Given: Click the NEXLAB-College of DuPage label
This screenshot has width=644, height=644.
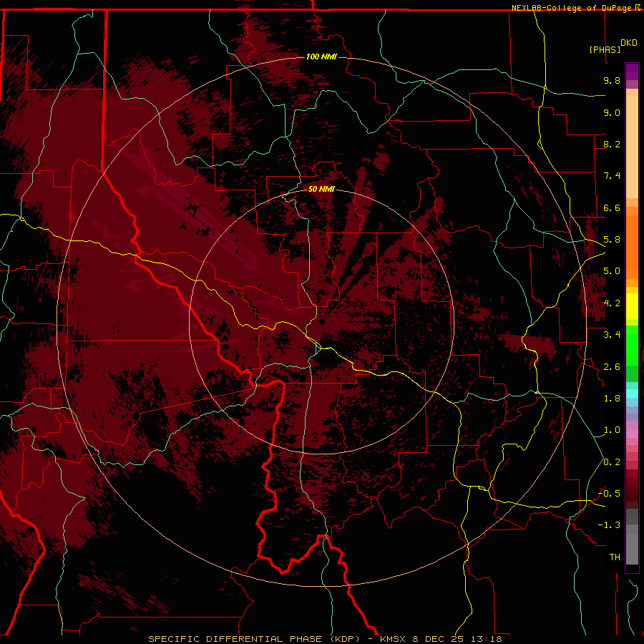Looking at the screenshot, I should click(571, 8).
